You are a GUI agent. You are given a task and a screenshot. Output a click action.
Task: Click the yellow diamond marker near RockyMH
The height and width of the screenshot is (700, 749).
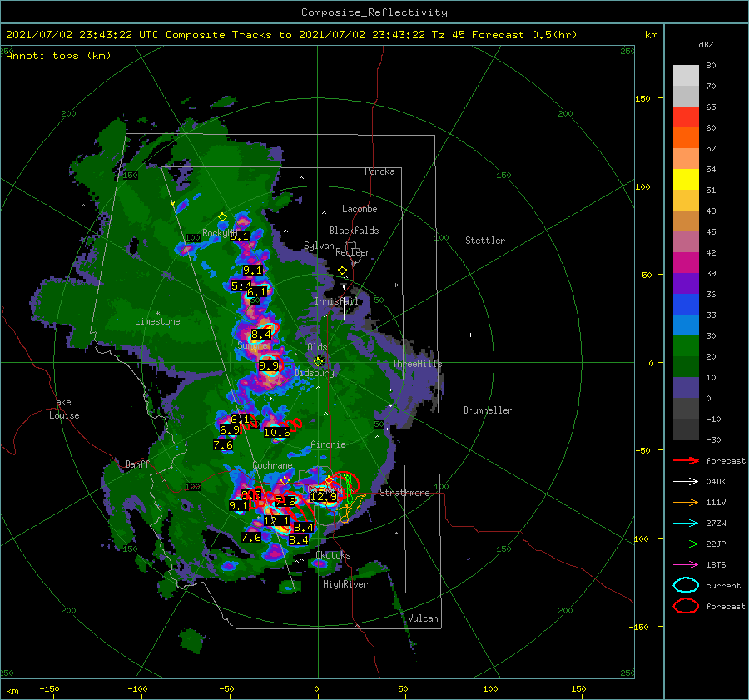(222, 217)
